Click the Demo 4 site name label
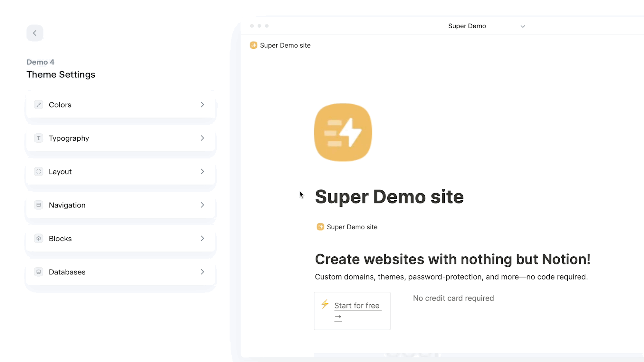Screen dimensions: 644x362 tap(40, 62)
